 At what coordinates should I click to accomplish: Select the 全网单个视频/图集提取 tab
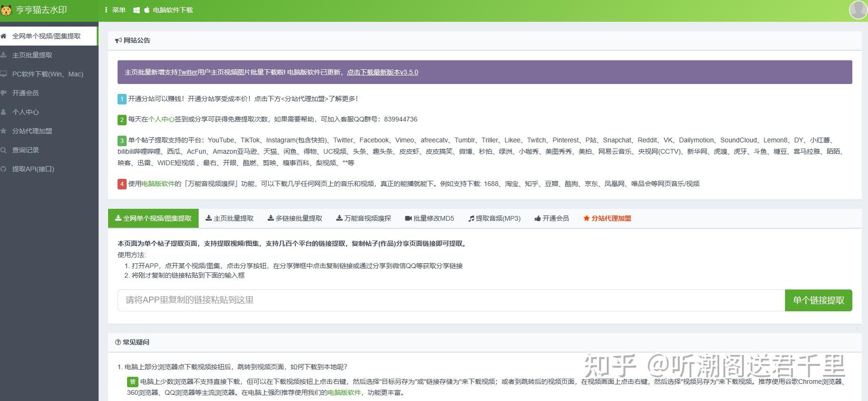[x=153, y=218]
